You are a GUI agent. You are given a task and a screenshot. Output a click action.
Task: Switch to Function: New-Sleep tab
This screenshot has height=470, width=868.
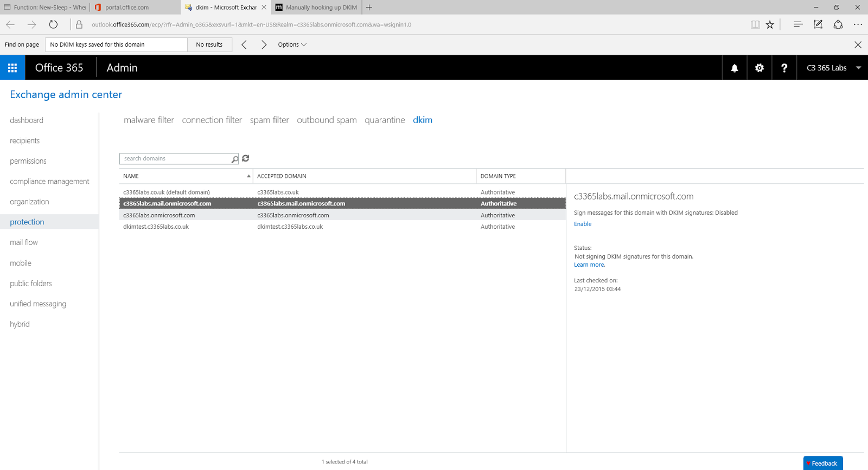point(45,8)
